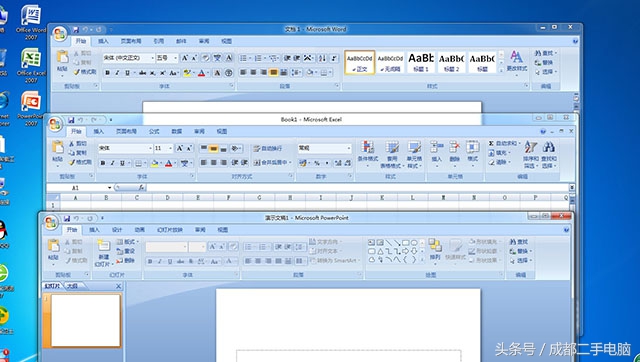Click the Office Excel 2007 desktop shortcut
This screenshot has width=640, height=362.
31,65
